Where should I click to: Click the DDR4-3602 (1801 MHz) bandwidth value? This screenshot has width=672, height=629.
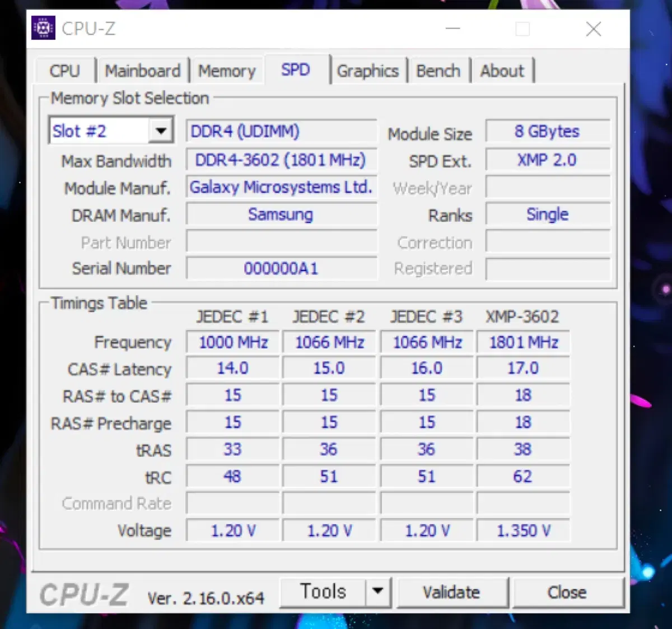tap(282, 160)
